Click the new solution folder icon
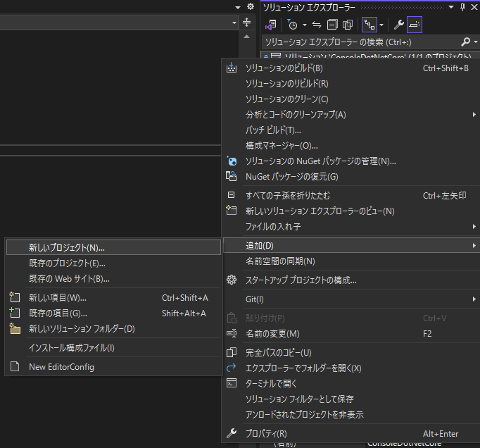The height and width of the screenshot is (448, 480). point(15,328)
